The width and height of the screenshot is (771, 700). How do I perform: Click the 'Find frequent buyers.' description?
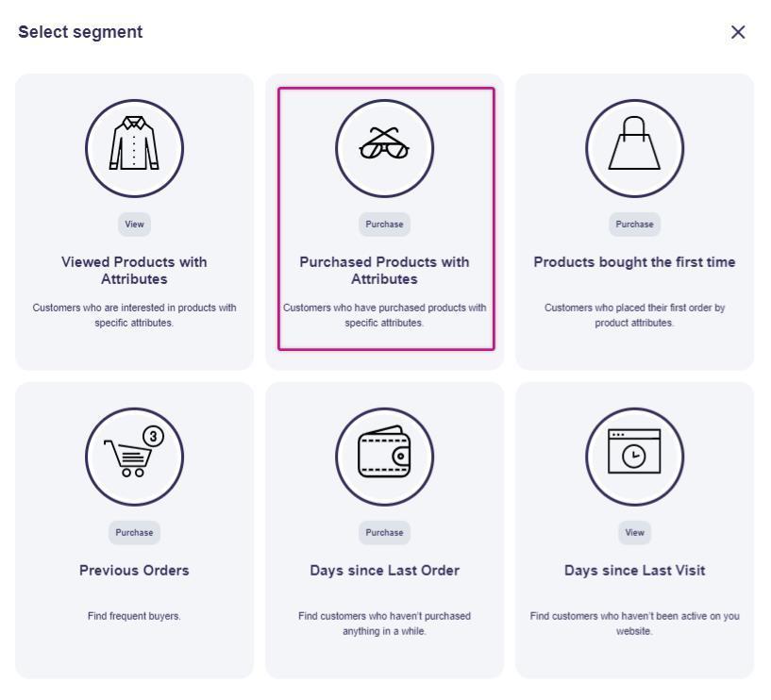pyautogui.click(x=134, y=617)
